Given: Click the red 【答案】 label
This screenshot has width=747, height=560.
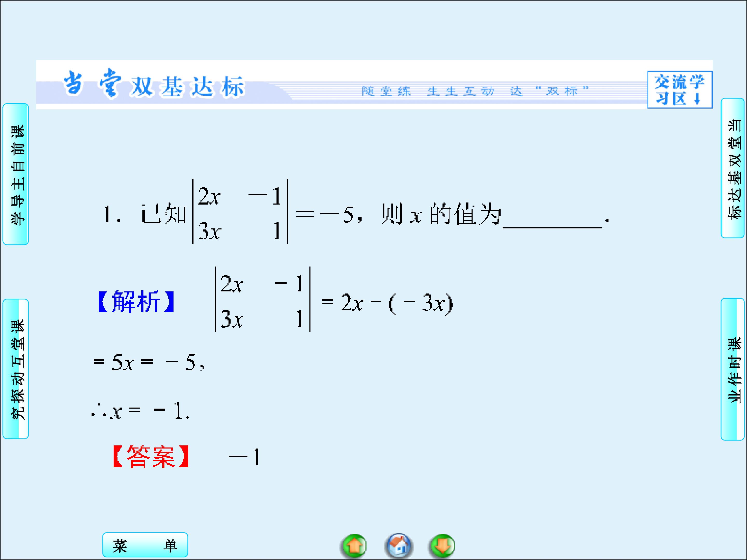Looking at the screenshot, I should click(x=151, y=457).
